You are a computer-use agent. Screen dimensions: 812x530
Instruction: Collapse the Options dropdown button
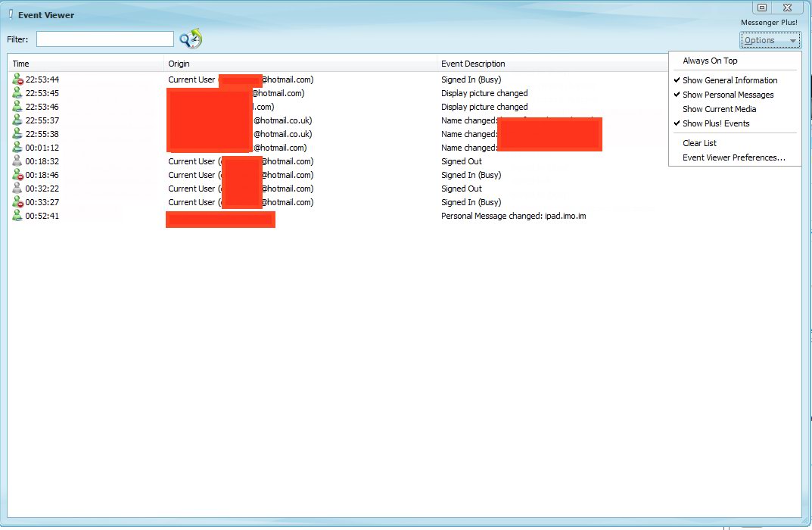click(x=770, y=40)
